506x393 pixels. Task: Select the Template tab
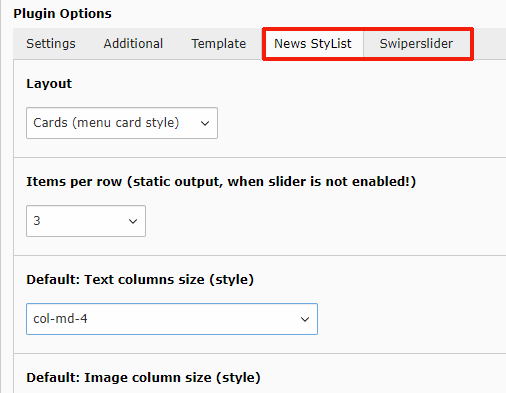click(219, 44)
